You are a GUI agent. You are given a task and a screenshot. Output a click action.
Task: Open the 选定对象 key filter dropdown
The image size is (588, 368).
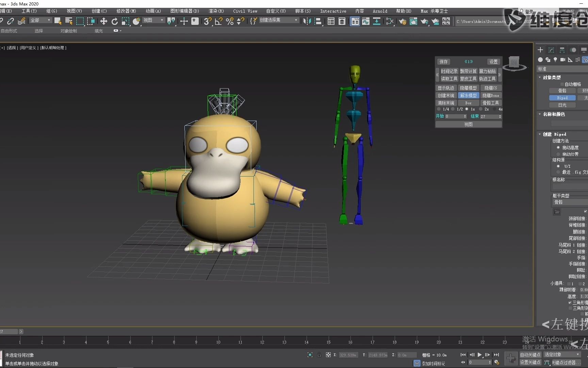pos(562,355)
